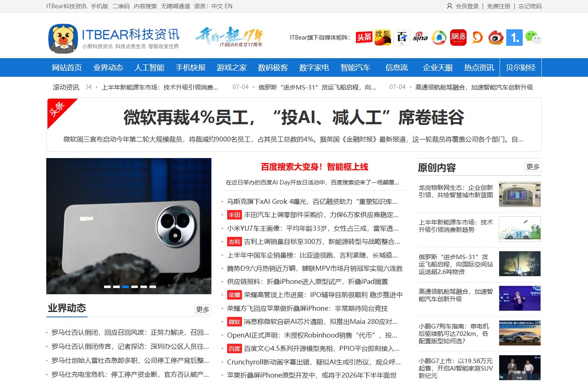Open 手机版 link in top bar
588x385 pixels.
click(100, 6)
